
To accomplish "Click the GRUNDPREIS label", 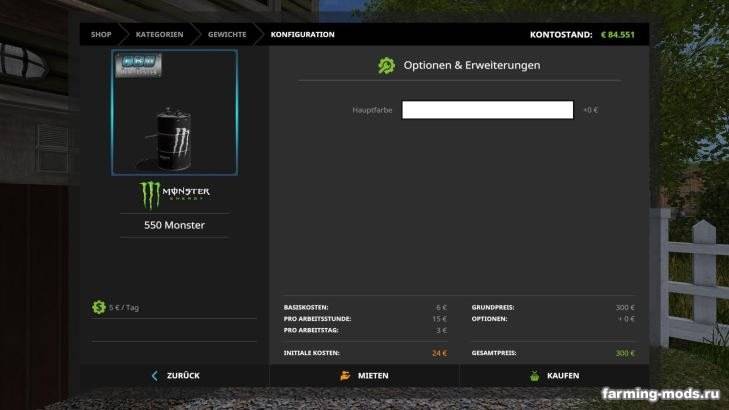I will (493, 307).
